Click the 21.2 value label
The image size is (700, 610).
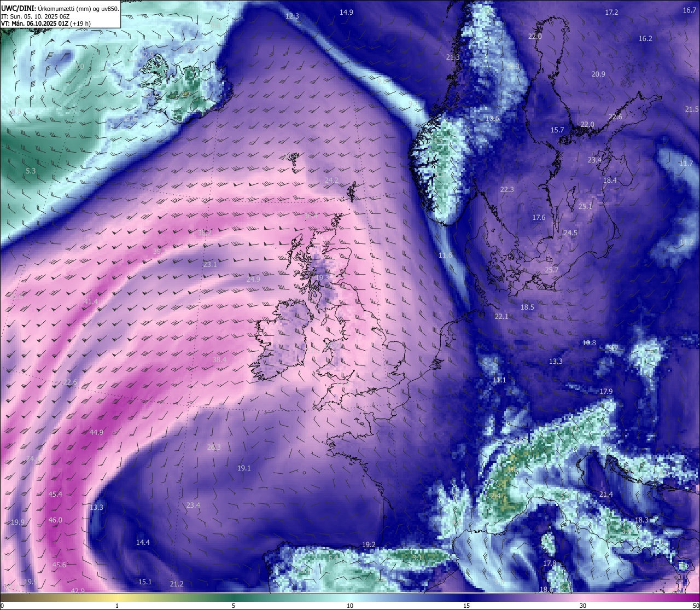point(177,584)
